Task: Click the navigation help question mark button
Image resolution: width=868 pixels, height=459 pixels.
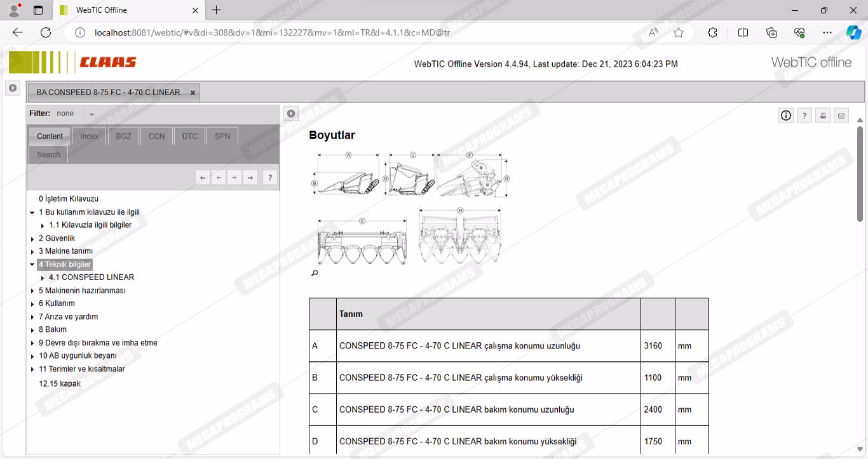Action: coord(269,178)
